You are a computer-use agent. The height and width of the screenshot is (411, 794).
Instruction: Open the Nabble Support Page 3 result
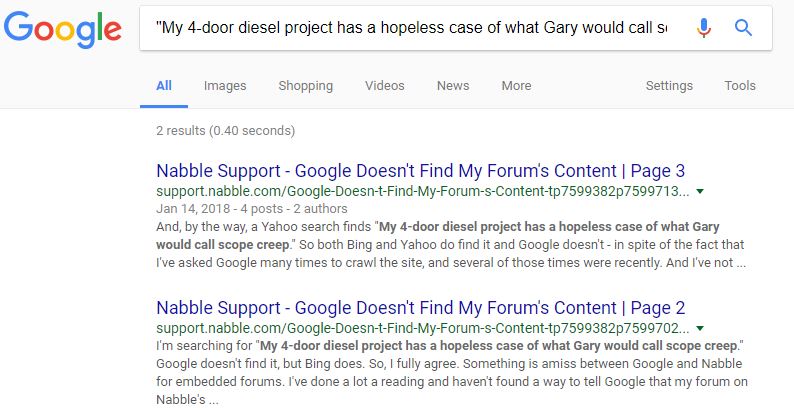tap(420, 171)
